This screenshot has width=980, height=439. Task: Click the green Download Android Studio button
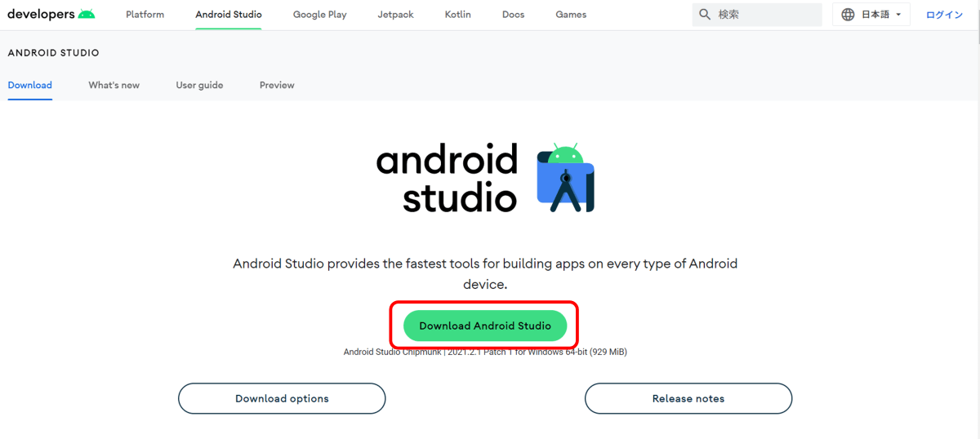pyautogui.click(x=485, y=326)
